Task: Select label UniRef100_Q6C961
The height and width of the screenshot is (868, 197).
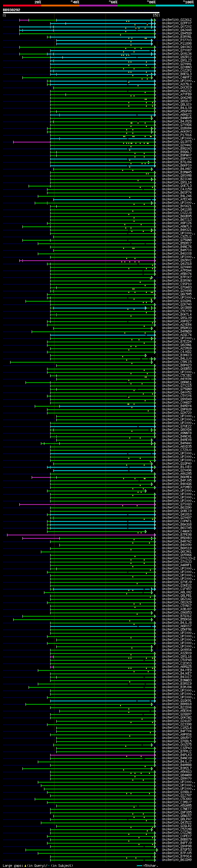Action: [x=177, y=551]
